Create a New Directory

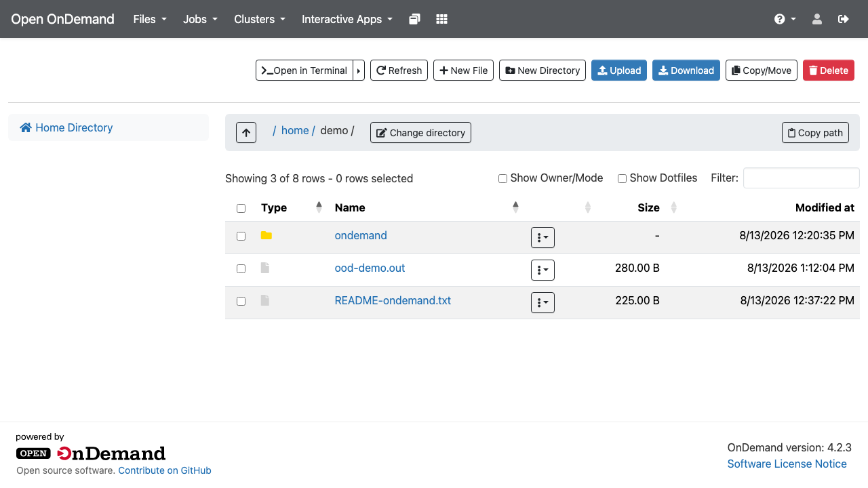542,70
